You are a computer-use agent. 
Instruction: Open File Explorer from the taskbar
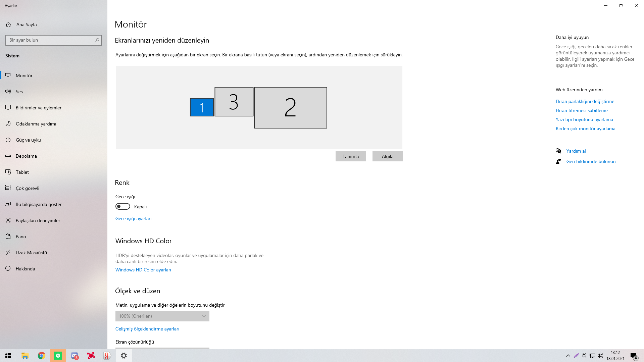coord(25,356)
